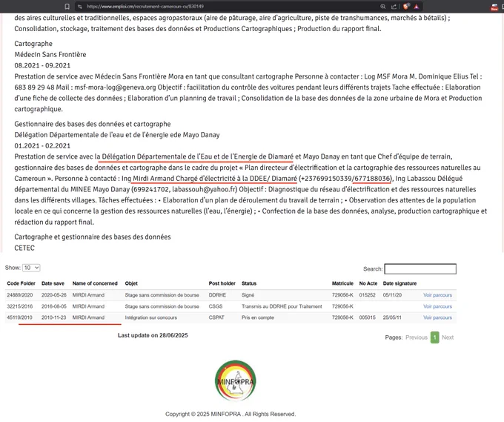Click 'Pris en compte' status cell
504x422 pixels.
258,317
